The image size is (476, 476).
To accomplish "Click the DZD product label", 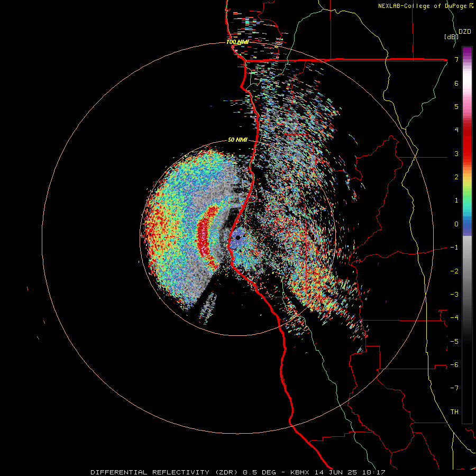I will 465,32.
